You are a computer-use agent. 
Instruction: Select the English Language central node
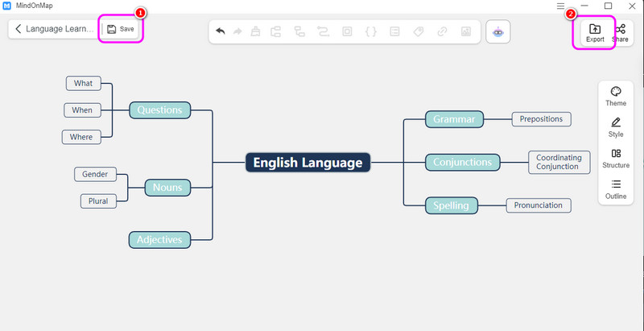[x=308, y=163]
